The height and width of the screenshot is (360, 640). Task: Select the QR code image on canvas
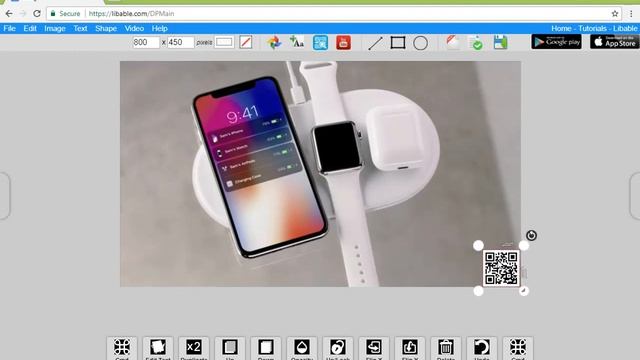coord(501,268)
